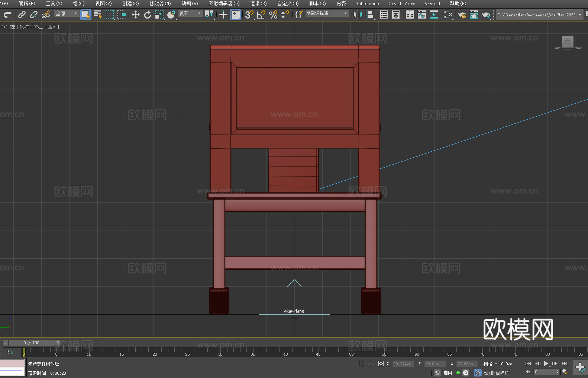Select the Link tool
588x378 pixels.
click(x=22, y=14)
